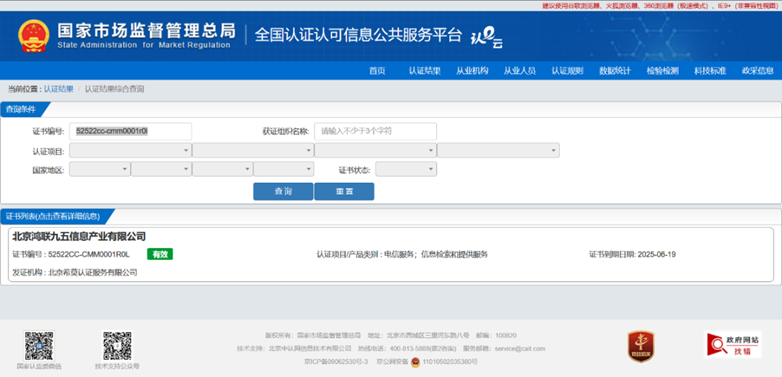Screen dimensions: 782x377
Task: Open the 国家认监委微信 QR code
Action: 39,346
